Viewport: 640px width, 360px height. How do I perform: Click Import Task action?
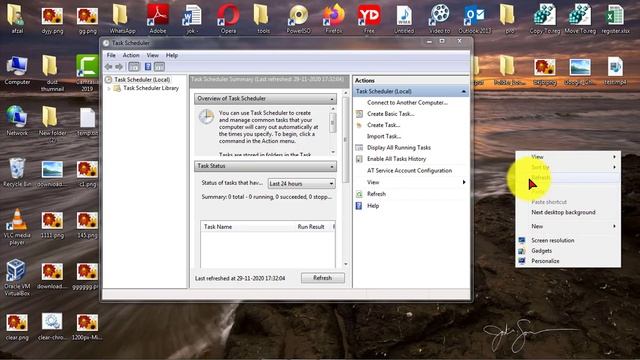point(384,136)
